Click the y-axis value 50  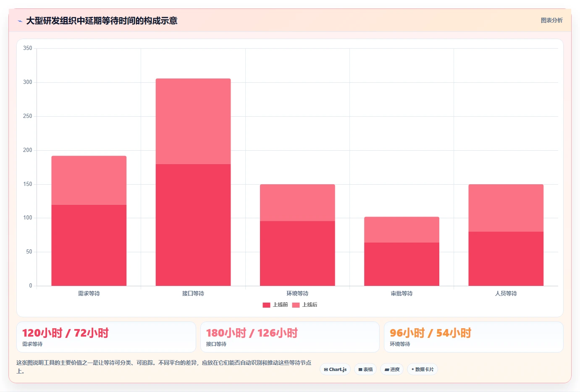[29, 252]
